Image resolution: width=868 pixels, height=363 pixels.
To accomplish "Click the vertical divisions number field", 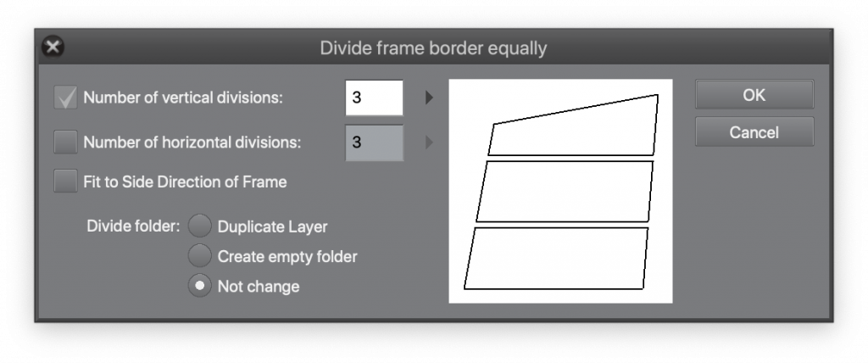I will (x=374, y=98).
